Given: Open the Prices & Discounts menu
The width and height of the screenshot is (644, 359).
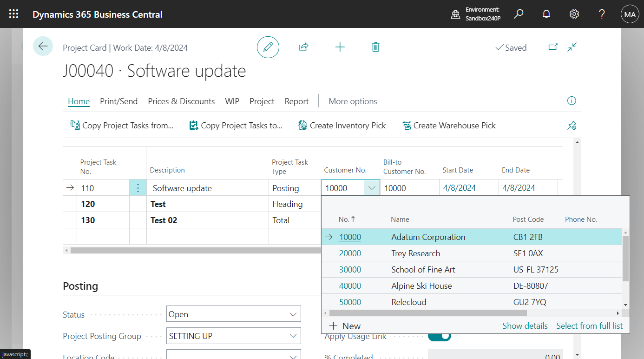Looking at the screenshot, I should pos(181,101).
